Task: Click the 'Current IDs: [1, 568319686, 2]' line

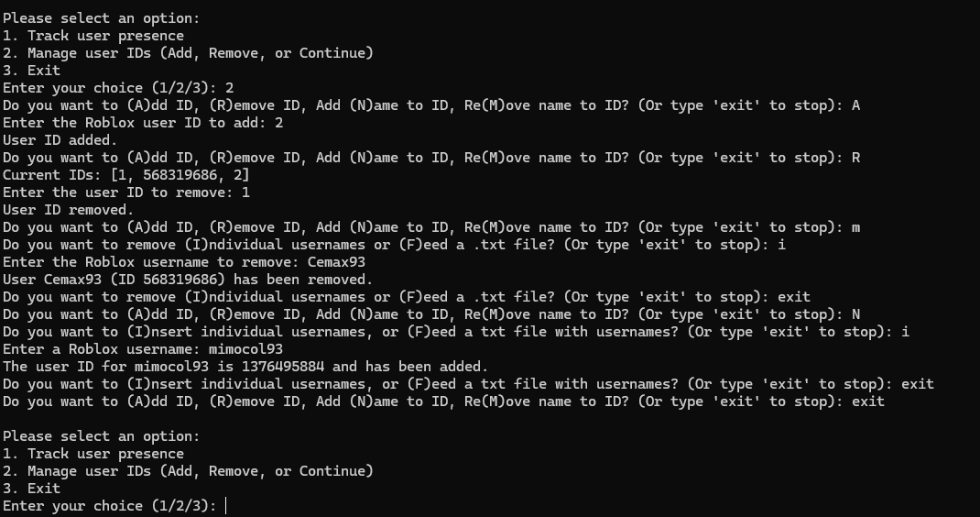Action: point(125,175)
